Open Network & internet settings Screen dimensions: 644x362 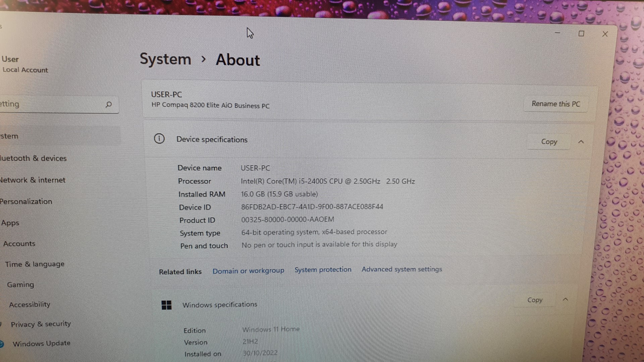(x=32, y=180)
